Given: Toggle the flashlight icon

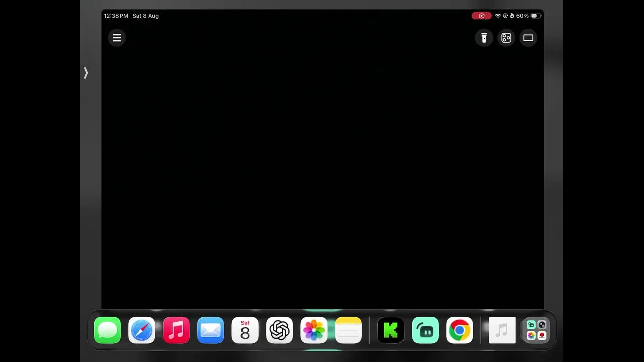Looking at the screenshot, I should pos(484,38).
